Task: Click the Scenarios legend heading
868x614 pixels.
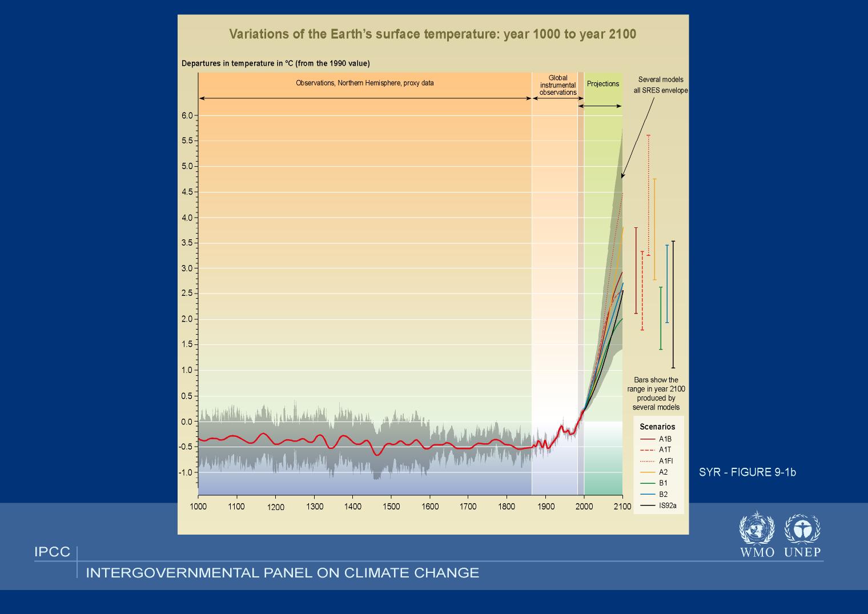Action: click(657, 427)
